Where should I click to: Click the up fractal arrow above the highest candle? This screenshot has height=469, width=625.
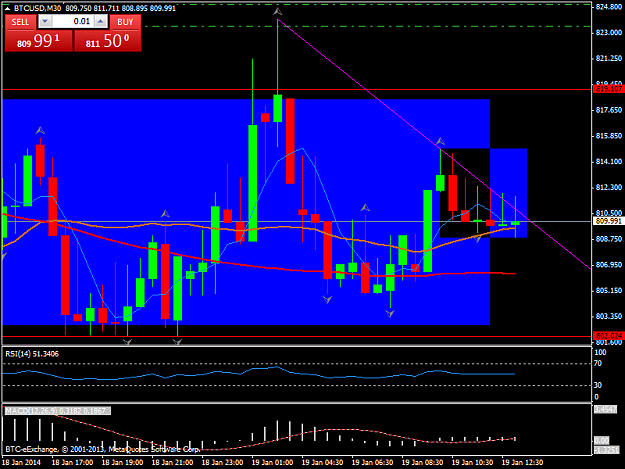pos(277,12)
